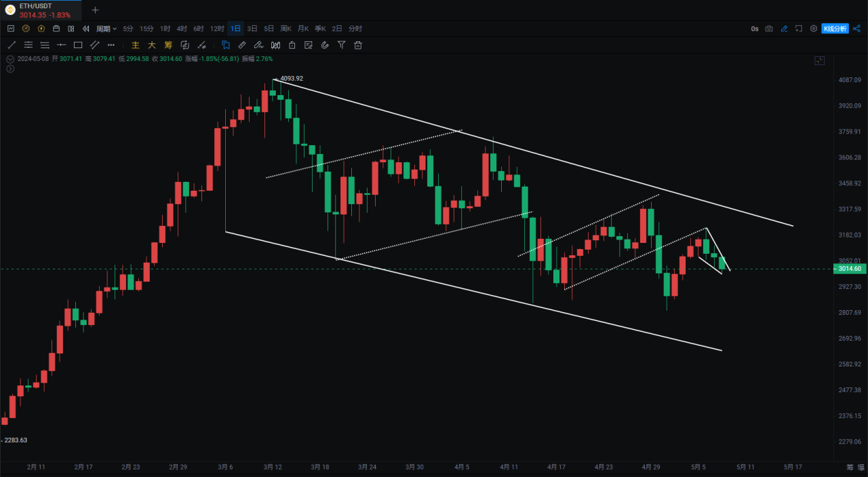
Task: Toggle the 大 indicator button
Action: (x=151, y=45)
